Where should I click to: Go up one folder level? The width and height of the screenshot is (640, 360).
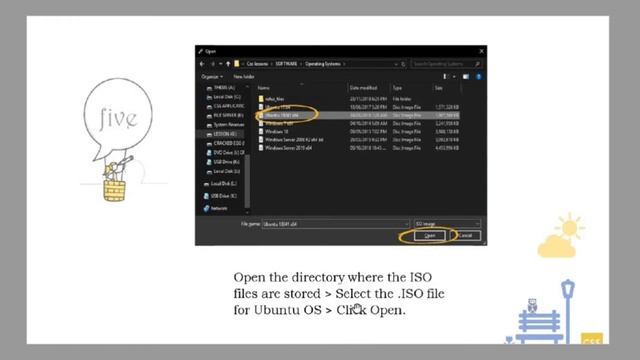[x=228, y=64]
